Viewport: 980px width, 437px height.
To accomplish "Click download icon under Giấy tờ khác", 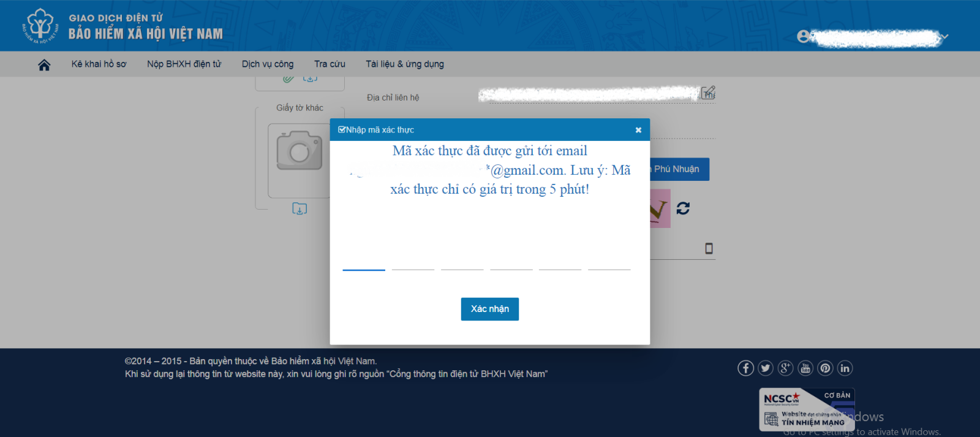I will coord(300,209).
